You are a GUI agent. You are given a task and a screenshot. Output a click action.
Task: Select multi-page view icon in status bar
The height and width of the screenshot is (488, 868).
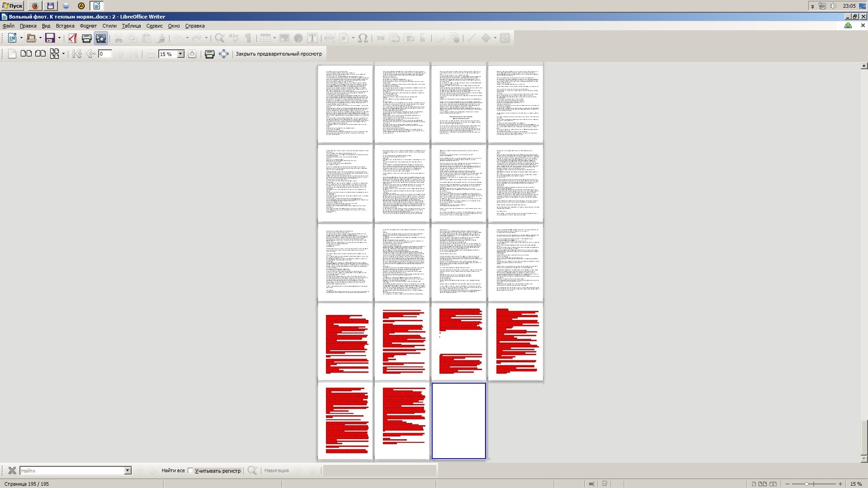[x=763, y=484]
